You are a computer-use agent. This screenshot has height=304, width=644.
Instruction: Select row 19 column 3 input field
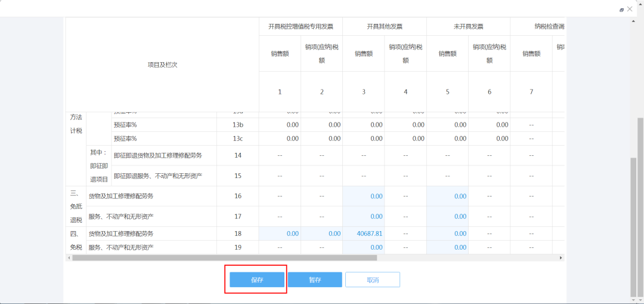point(364,247)
